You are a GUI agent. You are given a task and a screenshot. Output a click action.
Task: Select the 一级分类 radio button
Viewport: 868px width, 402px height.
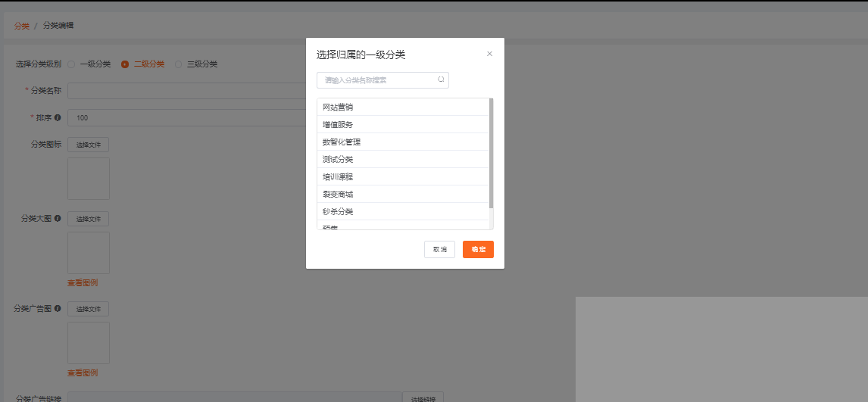(x=71, y=64)
